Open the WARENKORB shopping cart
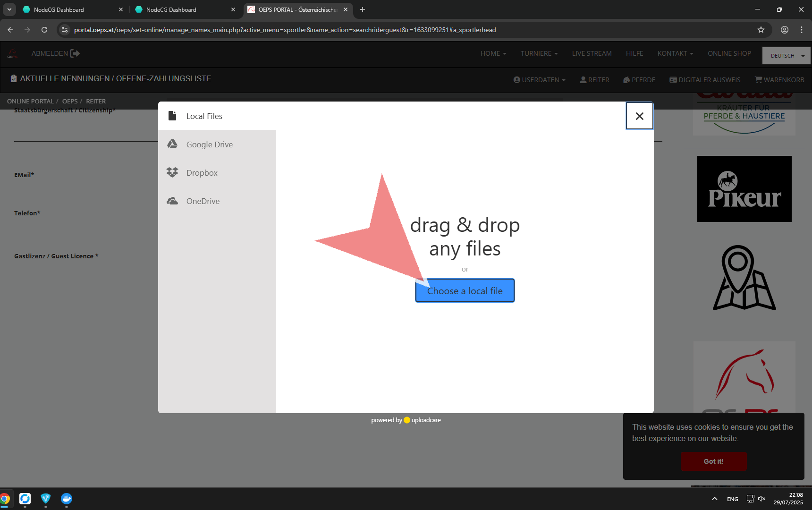 point(779,80)
